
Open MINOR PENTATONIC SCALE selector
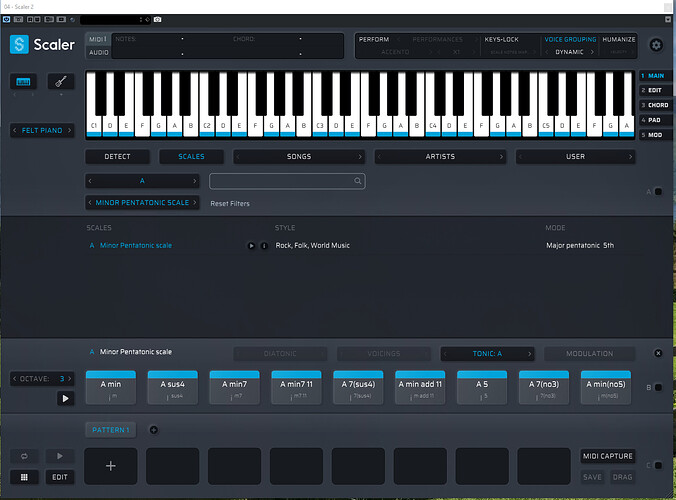142,203
